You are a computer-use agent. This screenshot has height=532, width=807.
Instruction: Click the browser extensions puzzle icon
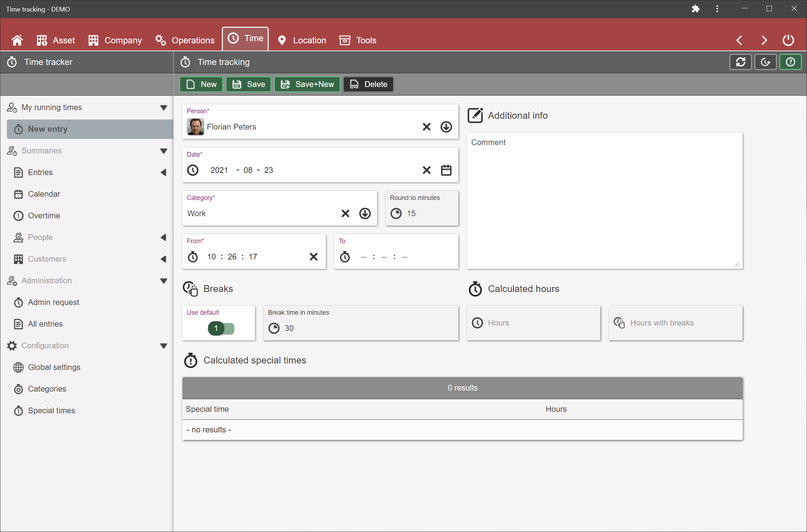tap(695, 9)
